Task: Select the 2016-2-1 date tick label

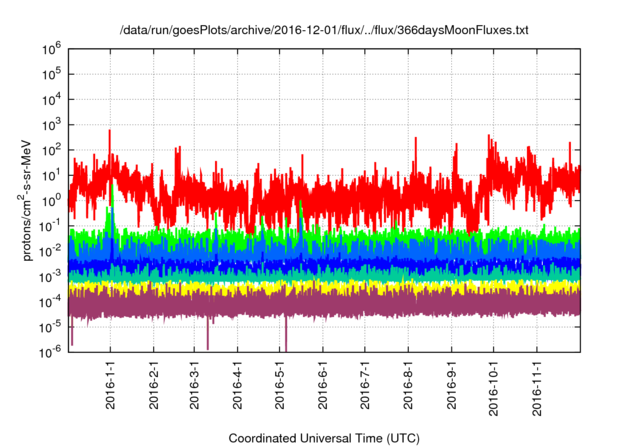Action: [x=153, y=383]
